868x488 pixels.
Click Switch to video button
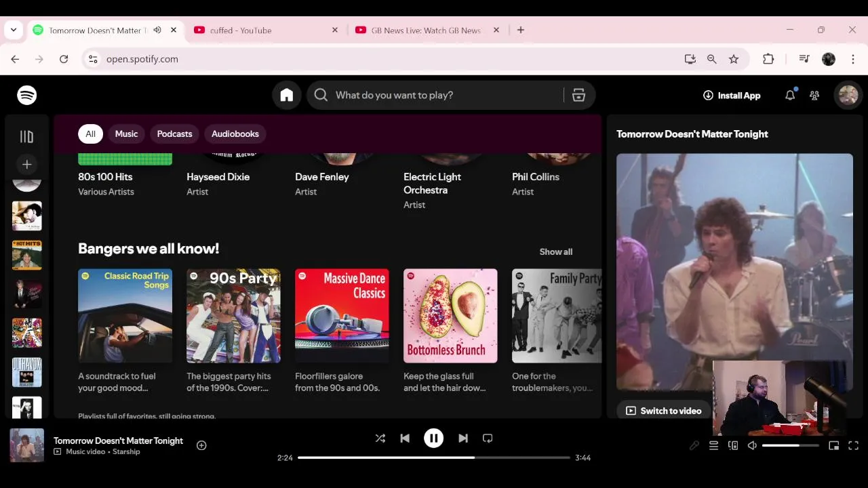click(663, 411)
